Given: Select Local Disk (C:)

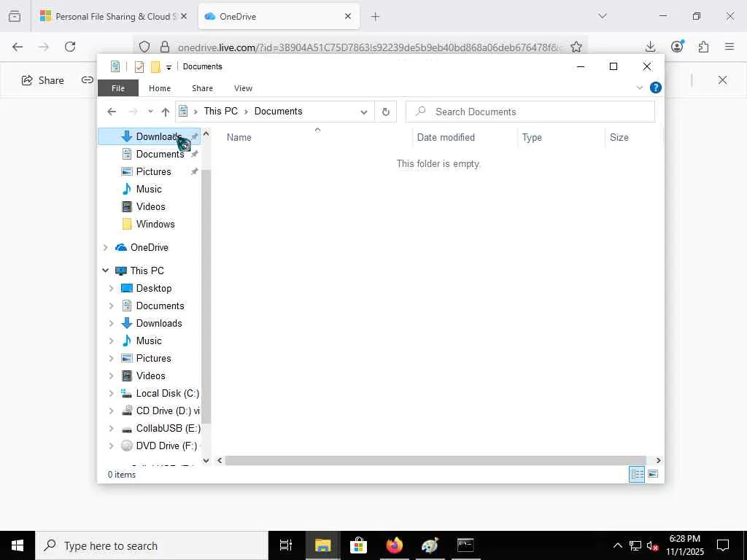Looking at the screenshot, I should click(167, 393).
